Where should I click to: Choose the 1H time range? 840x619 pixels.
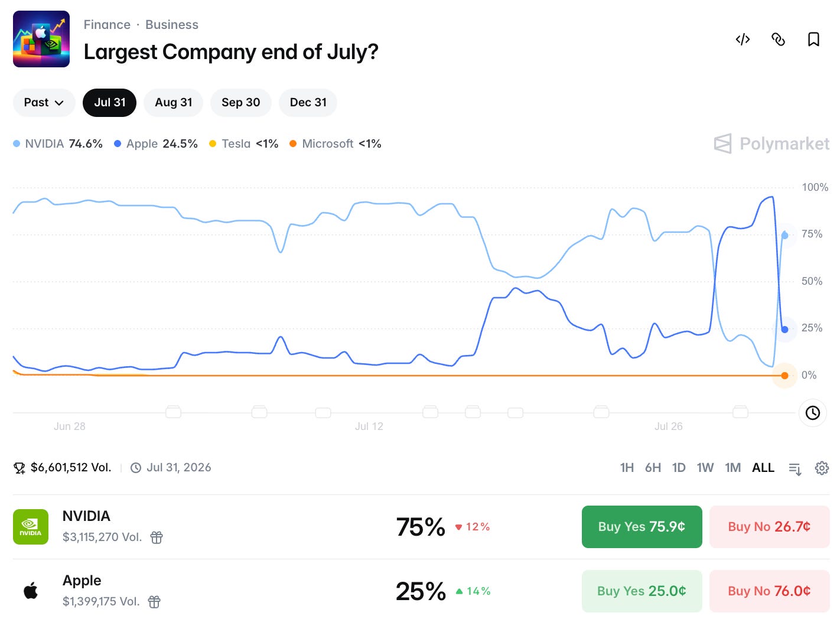pyautogui.click(x=627, y=468)
